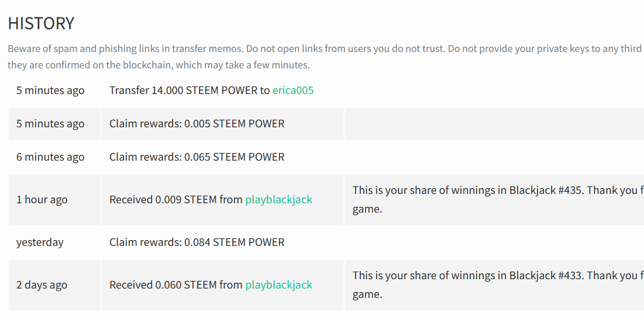Click the HISTORY heading
This screenshot has height=316, width=644.
coord(41,23)
